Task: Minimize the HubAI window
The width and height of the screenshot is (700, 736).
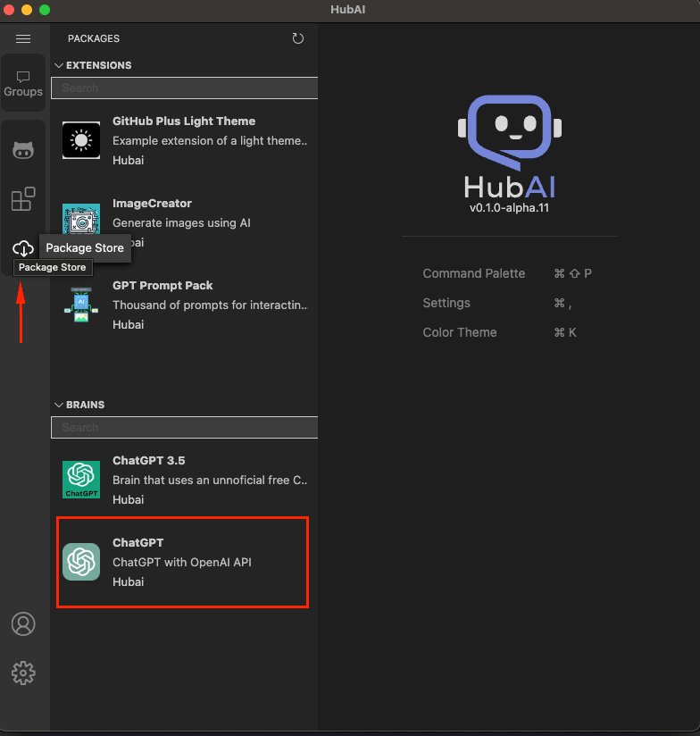Action: click(x=27, y=10)
